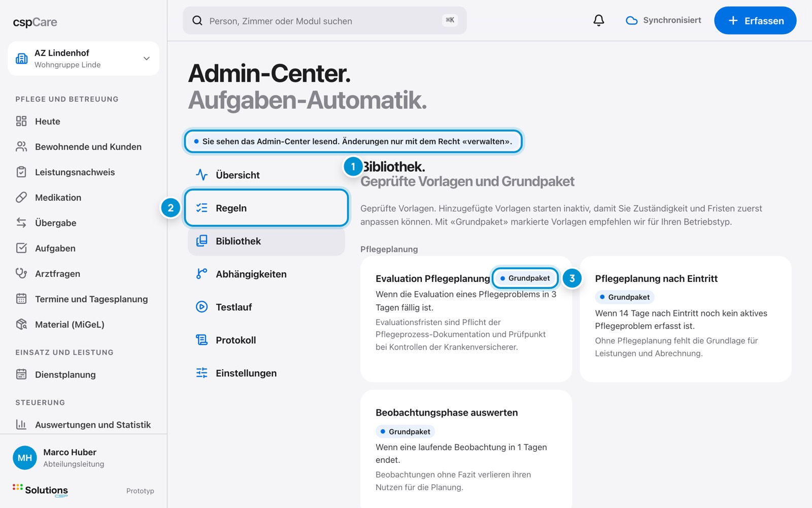Click the Bewohnende und Kunden people icon

[21, 146]
